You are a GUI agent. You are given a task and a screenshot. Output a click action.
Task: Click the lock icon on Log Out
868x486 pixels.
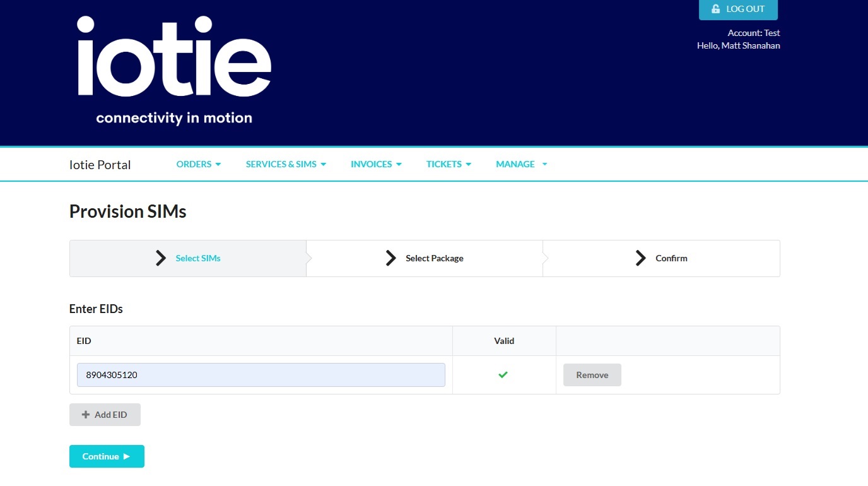[x=715, y=9]
